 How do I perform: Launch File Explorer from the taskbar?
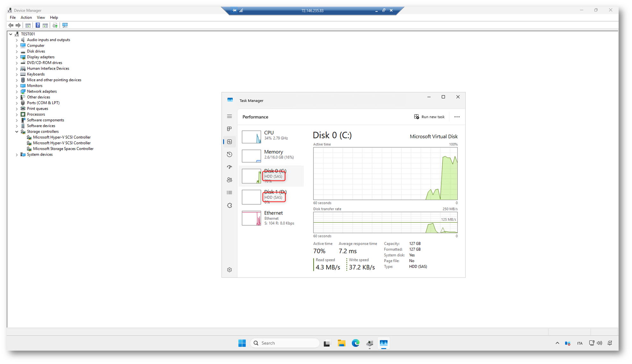[341, 343]
